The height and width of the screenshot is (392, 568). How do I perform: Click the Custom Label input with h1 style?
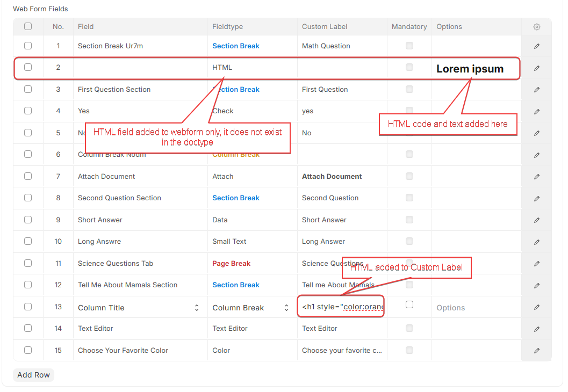(x=342, y=307)
